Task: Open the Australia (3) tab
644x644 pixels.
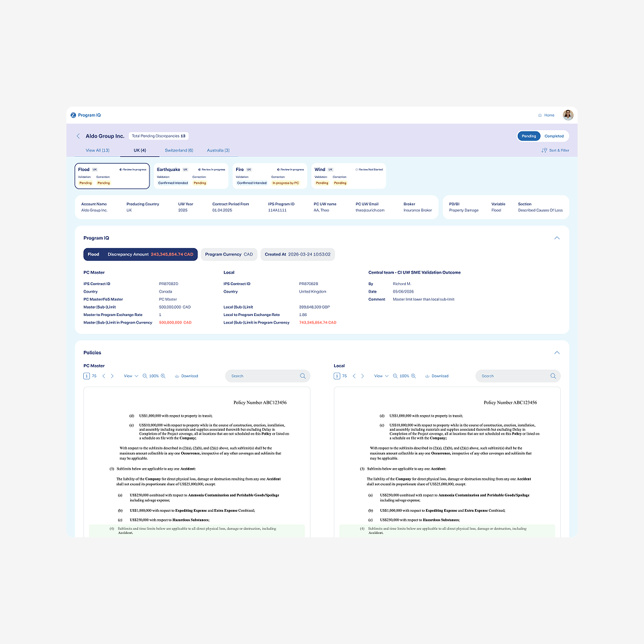Action: coord(218,150)
